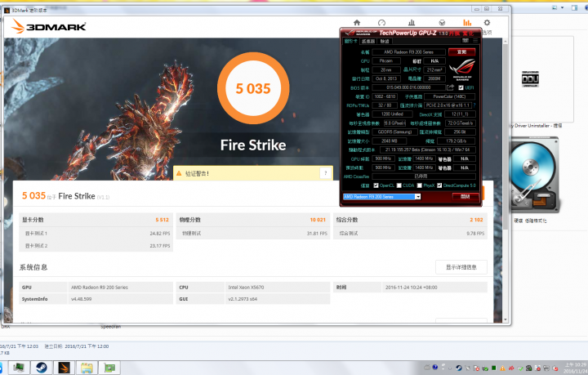This screenshot has height=375, width=588.
Task: Select the first GPU-Z graphics card tab
Action: click(351, 41)
